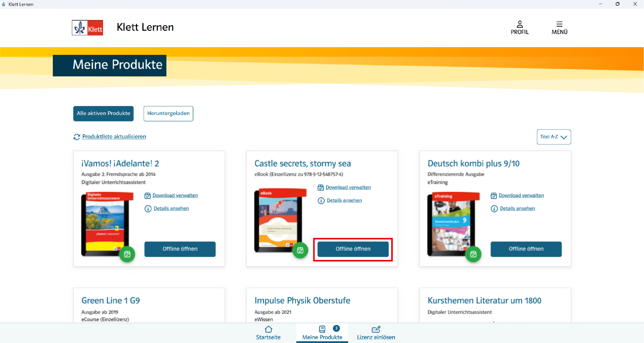
Task: Switch to the Heruntergeladen filter
Action: click(x=168, y=113)
